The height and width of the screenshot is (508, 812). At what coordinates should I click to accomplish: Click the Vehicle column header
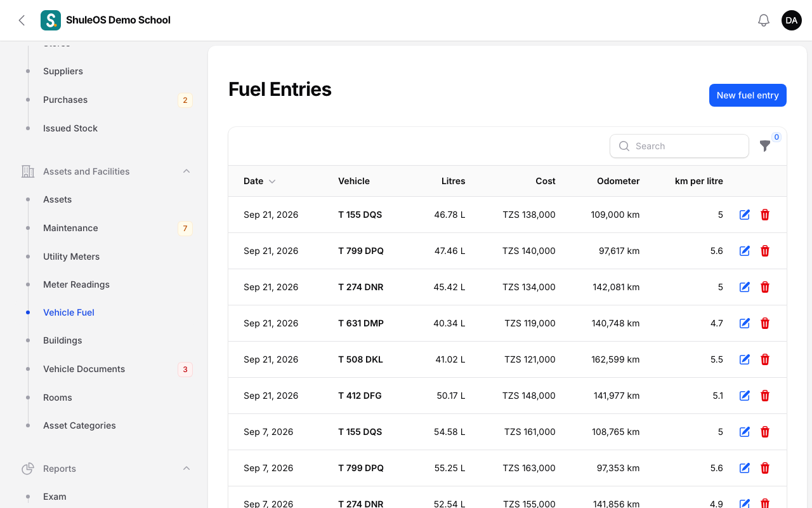[354, 181]
